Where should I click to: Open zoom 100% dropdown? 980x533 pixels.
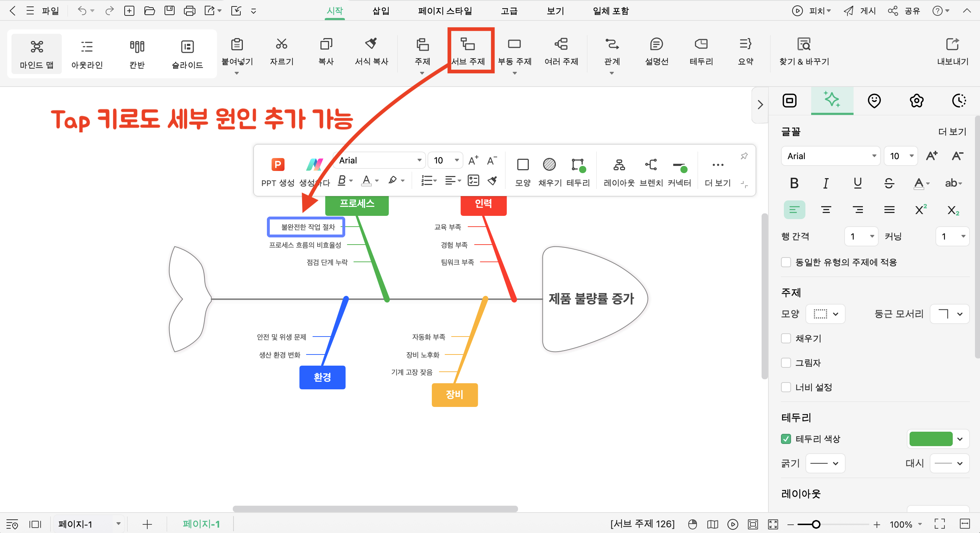pyautogui.click(x=906, y=524)
